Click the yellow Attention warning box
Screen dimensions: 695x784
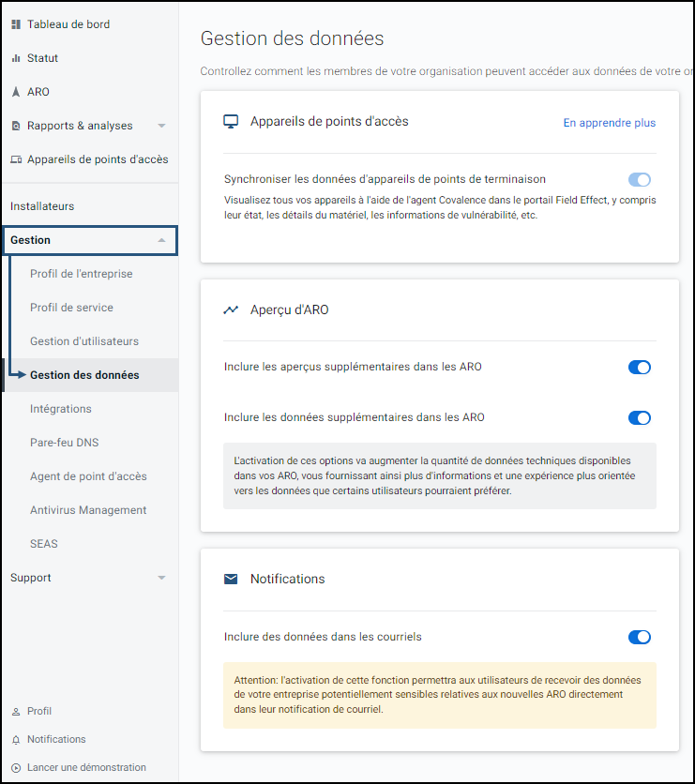pos(440,695)
